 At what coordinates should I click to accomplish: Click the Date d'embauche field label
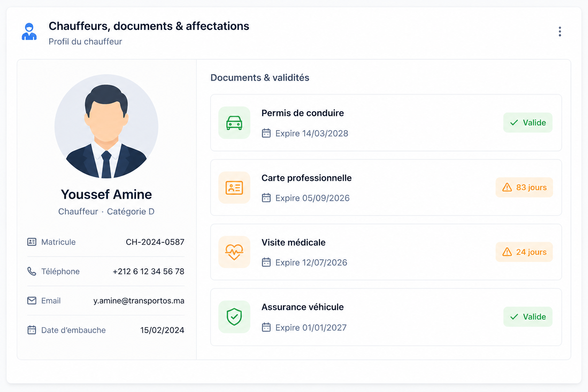point(73,330)
